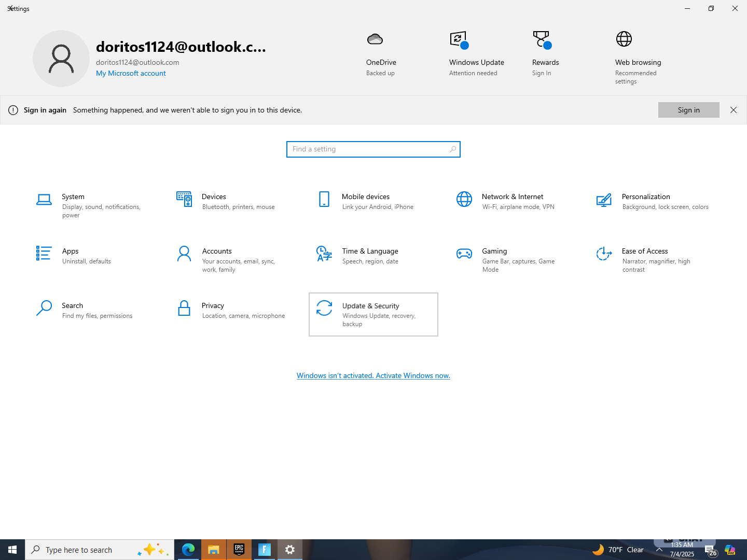The image size is (747, 560).
Task: Open File Explorer from taskbar
Action: [x=213, y=550]
